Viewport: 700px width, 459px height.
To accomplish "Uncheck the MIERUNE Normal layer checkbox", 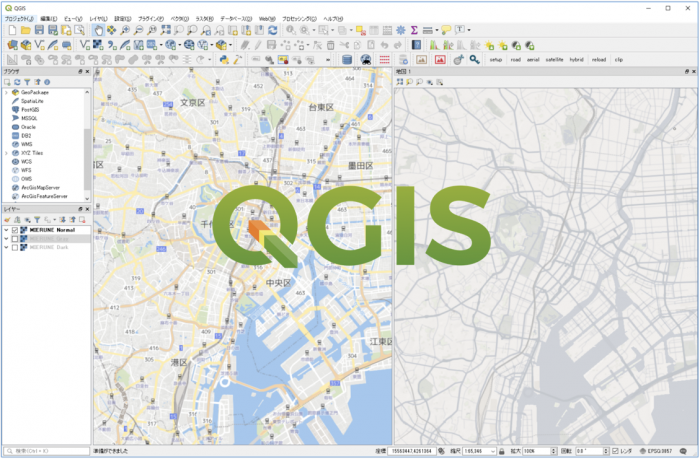I will pos(15,230).
